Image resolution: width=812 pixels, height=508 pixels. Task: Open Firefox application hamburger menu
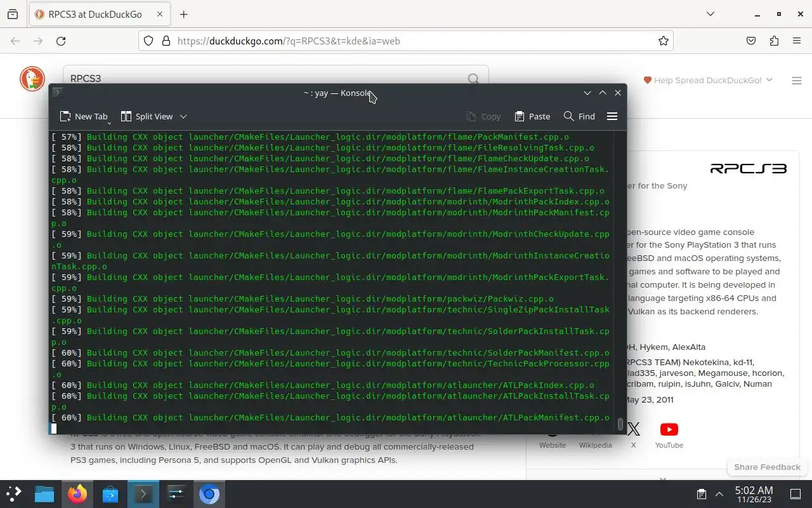(x=797, y=41)
